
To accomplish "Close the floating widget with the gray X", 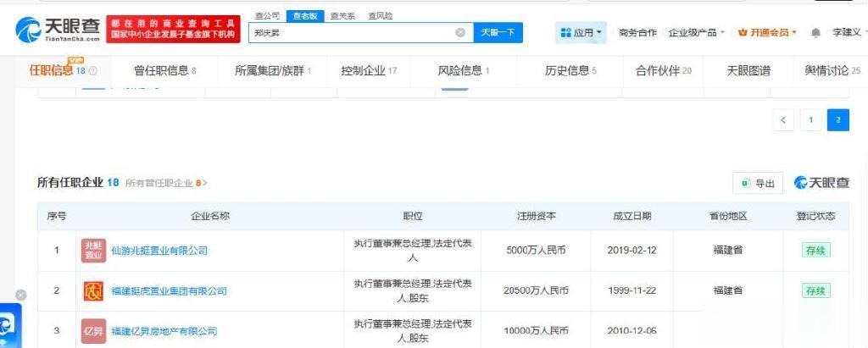I will 20,296.
